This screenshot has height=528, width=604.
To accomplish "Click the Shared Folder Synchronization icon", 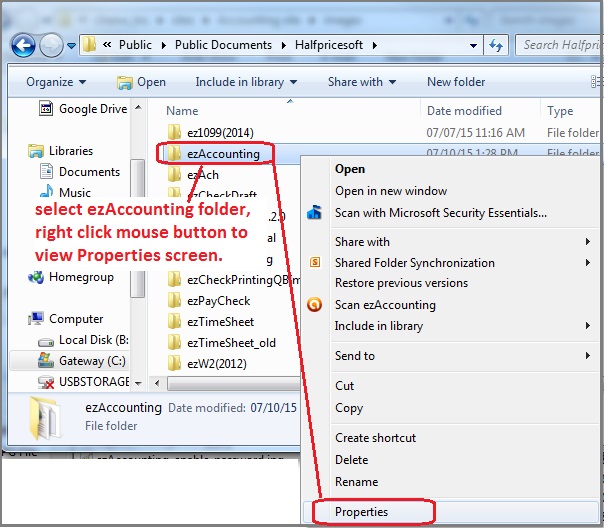I will point(315,263).
